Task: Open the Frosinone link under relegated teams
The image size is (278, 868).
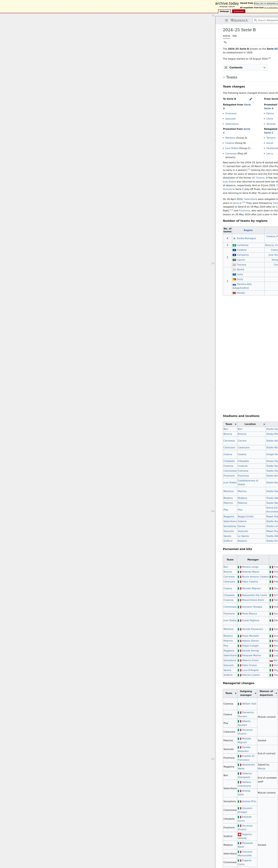Action: (231, 114)
